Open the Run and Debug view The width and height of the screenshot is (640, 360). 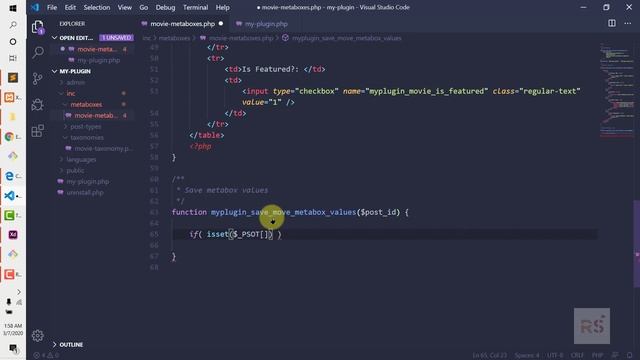coord(38,104)
